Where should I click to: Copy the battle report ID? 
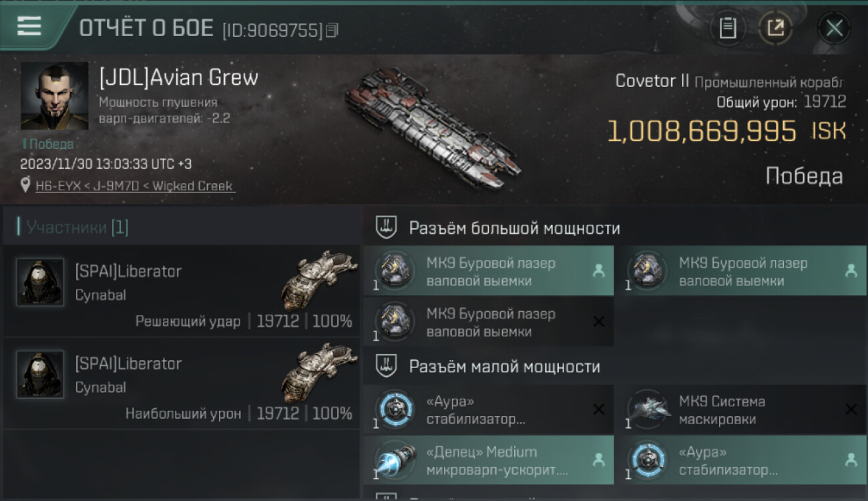pos(333,30)
